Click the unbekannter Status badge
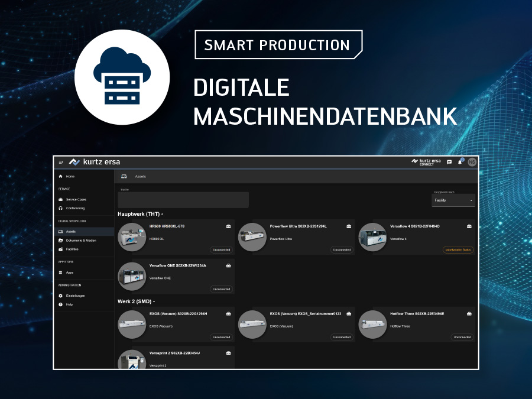532x399 pixels. click(458, 250)
